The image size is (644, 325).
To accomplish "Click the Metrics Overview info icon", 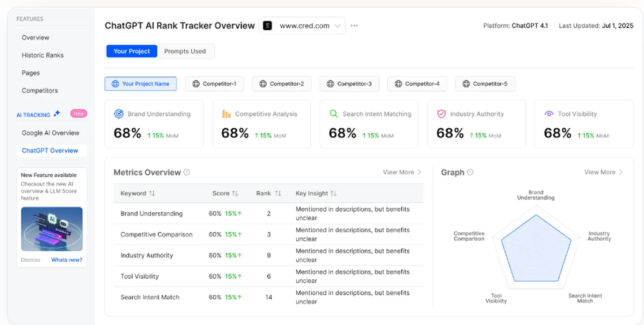I will pyautogui.click(x=187, y=172).
